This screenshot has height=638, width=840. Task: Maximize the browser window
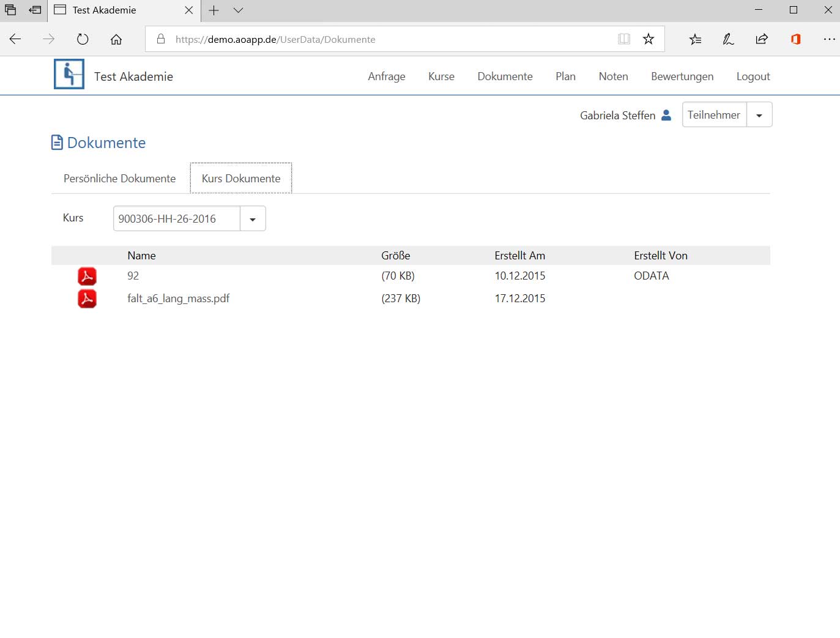794,10
